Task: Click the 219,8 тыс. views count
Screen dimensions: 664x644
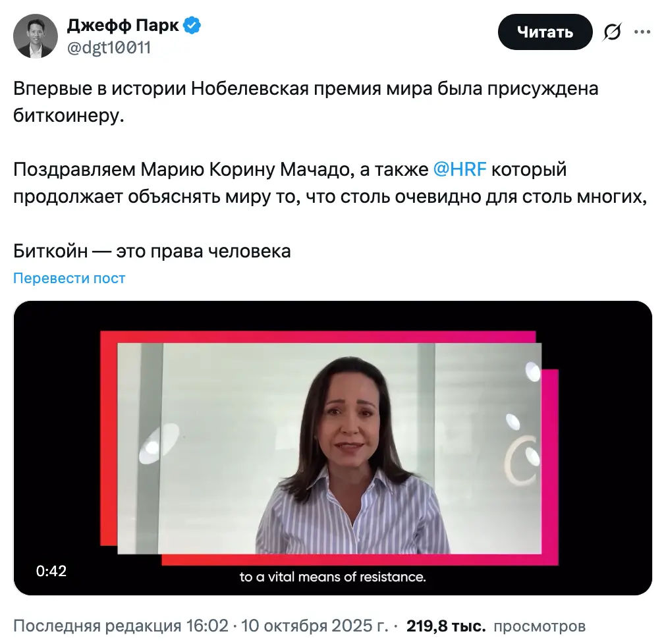Action: [x=446, y=626]
